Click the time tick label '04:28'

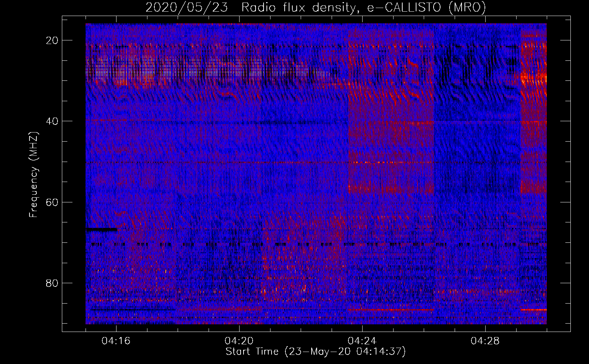pyautogui.click(x=485, y=341)
